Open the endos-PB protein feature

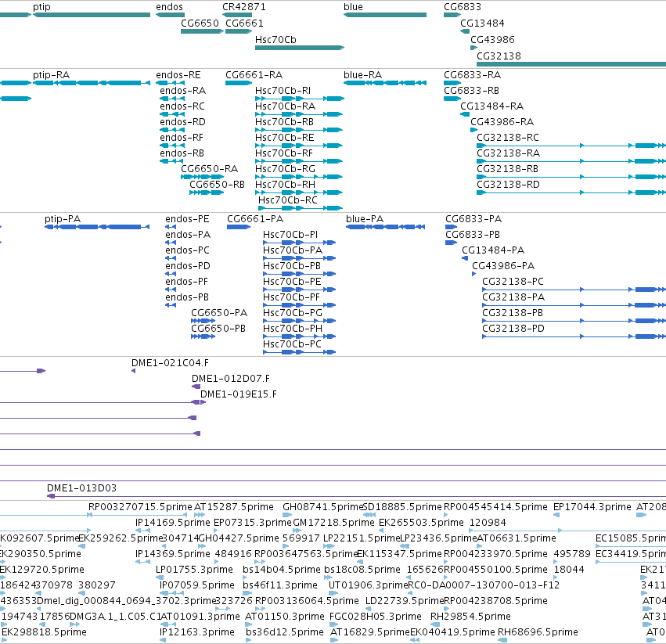[171, 305]
